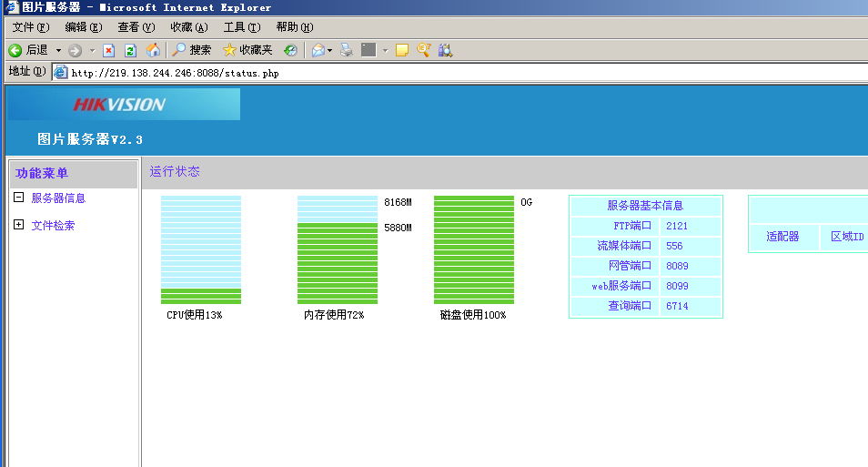
Task: Click the HIKVISION logo banner
Action: 124,104
